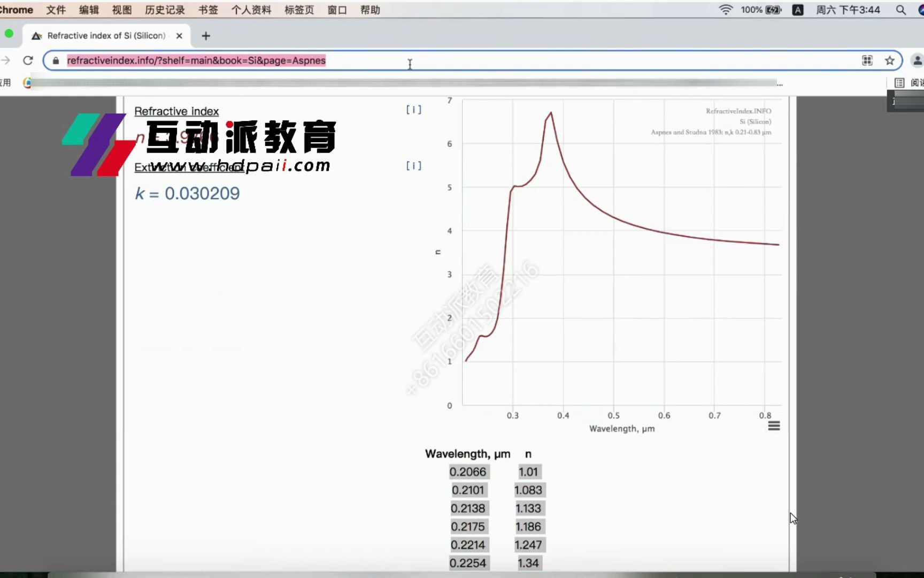Reload the current page
Viewport: 924px width, 578px height.
(28, 60)
